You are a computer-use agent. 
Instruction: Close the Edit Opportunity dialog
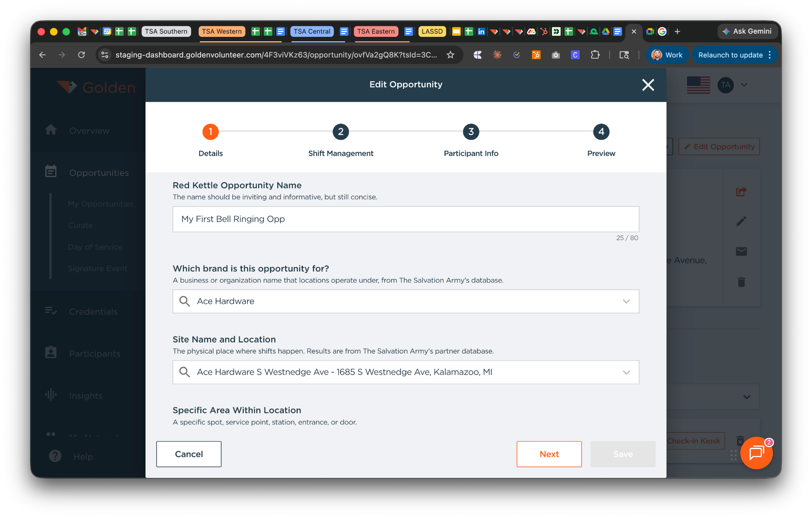pyautogui.click(x=648, y=84)
